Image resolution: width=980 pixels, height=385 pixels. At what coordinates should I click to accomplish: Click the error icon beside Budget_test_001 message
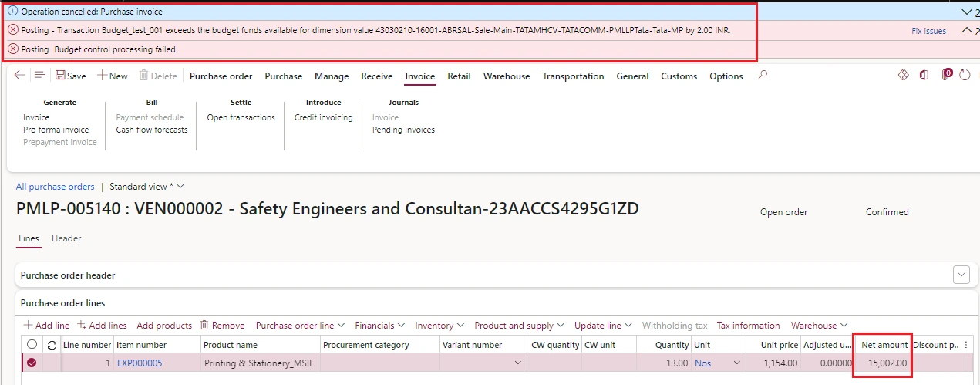point(12,29)
